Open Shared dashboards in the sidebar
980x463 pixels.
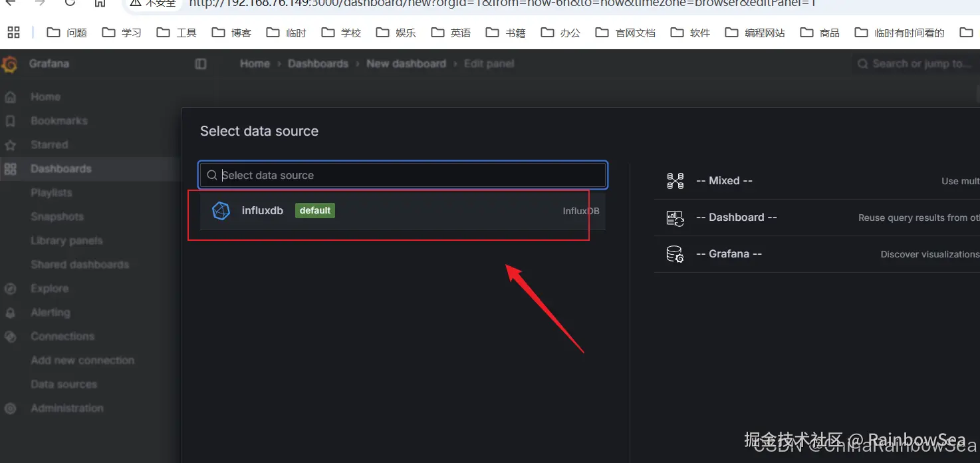80,264
